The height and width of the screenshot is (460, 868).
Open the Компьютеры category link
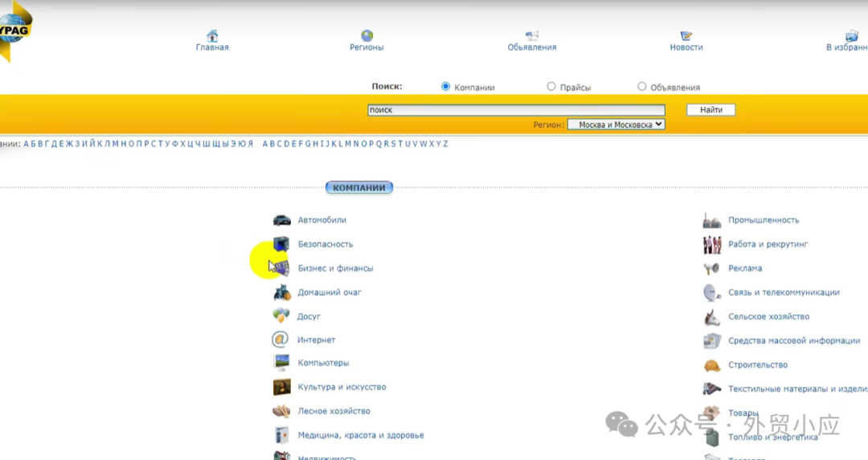click(323, 363)
